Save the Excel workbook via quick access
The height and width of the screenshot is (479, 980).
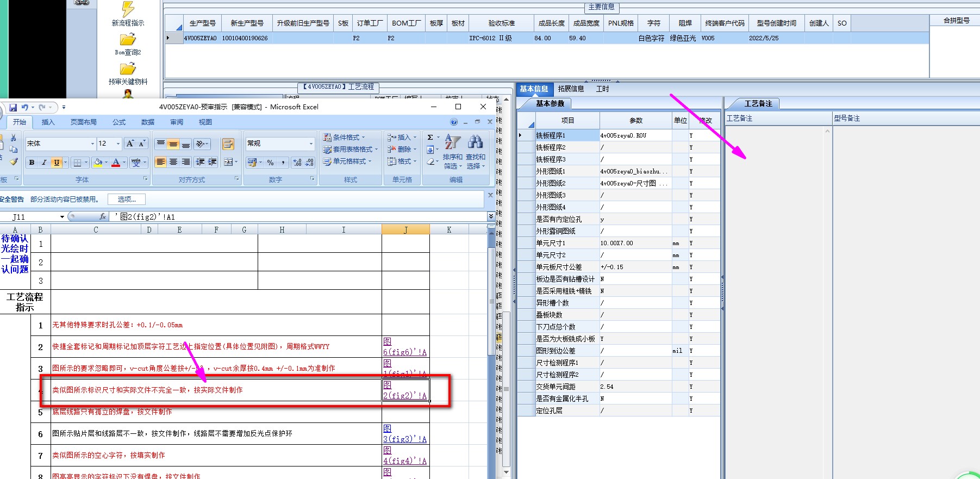13,107
